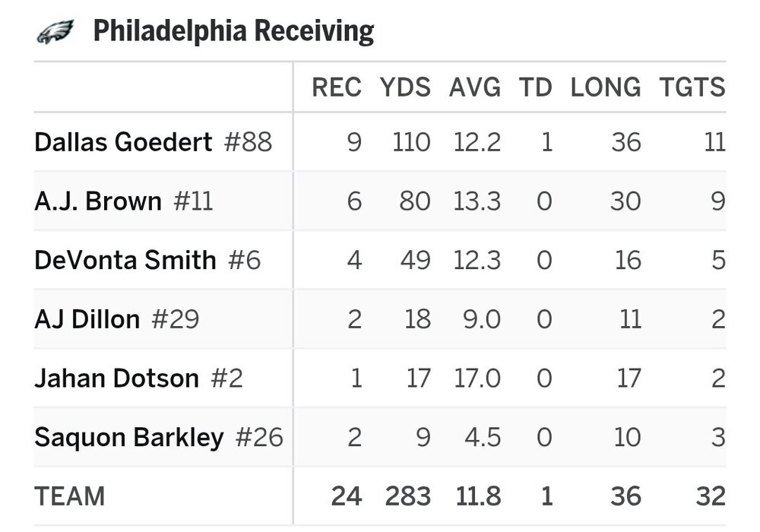Sort by the REC column header
Image resolution: width=760 pixels, height=532 pixels.
click(x=337, y=87)
